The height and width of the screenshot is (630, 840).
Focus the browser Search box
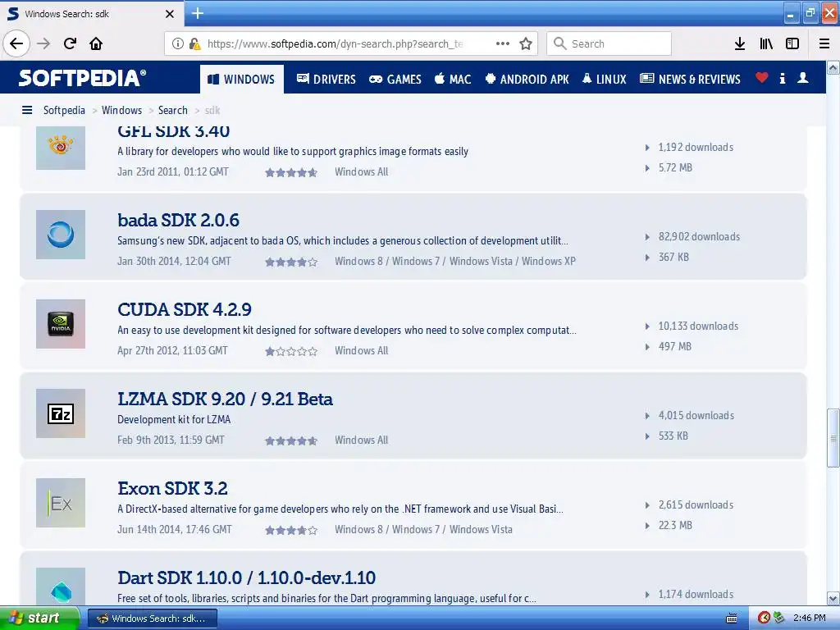click(x=609, y=43)
